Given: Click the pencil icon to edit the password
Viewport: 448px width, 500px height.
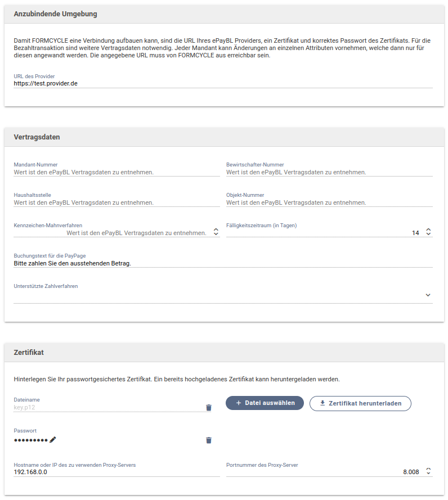Looking at the screenshot, I should click(53, 440).
